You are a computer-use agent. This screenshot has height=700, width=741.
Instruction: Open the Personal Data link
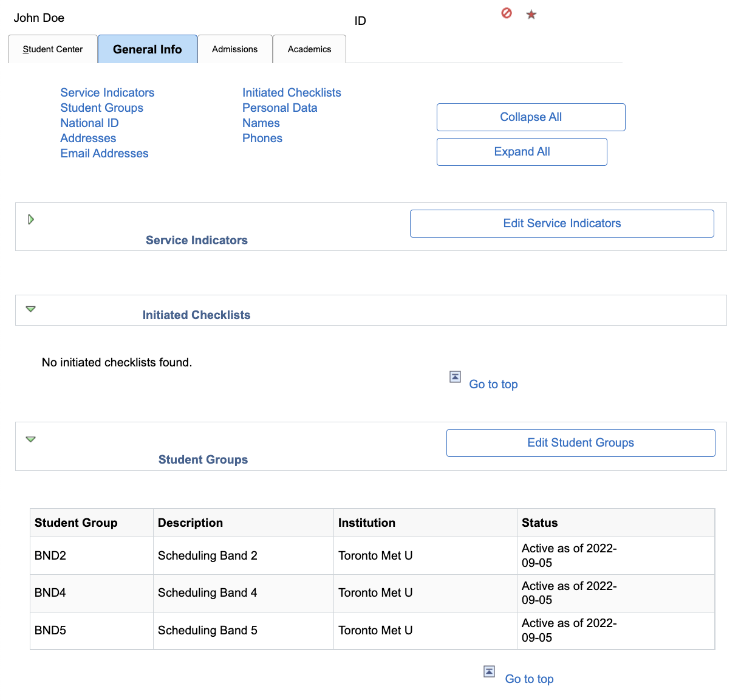[279, 108]
